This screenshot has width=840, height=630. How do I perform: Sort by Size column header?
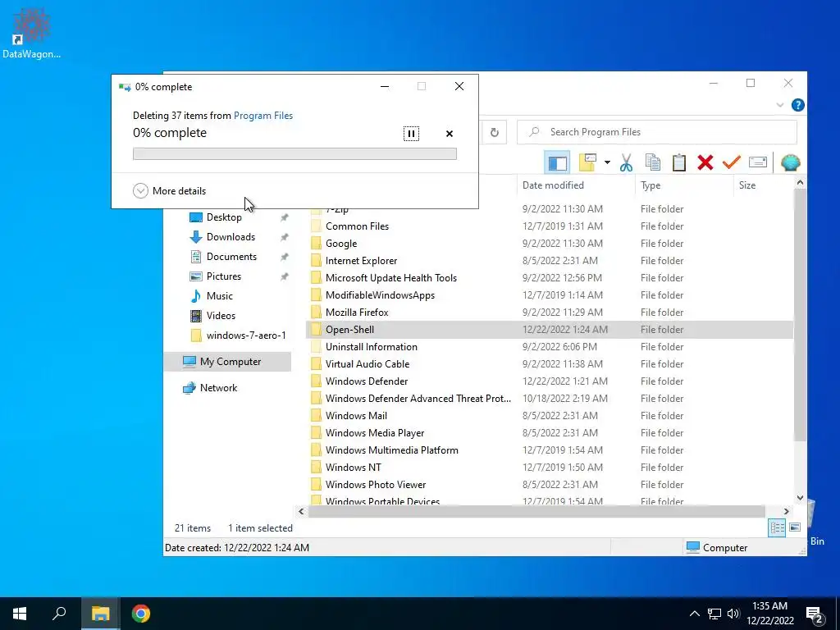coord(746,185)
